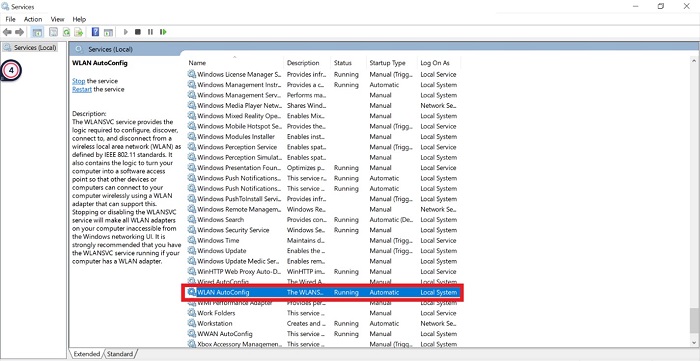Select the Windows Mobile Hotspot Se... service name
This screenshot has height=361, width=700.
pyautogui.click(x=239, y=126)
